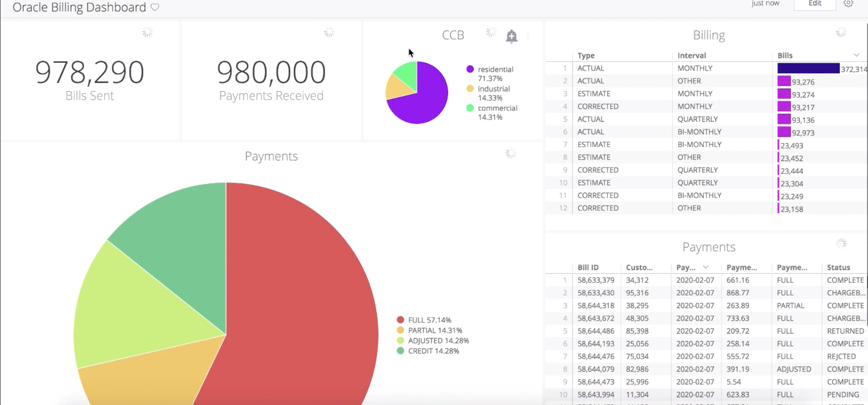Click the 372,314 bar in Billing table
This screenshot has height=405, width=868.
coord(808,69)
